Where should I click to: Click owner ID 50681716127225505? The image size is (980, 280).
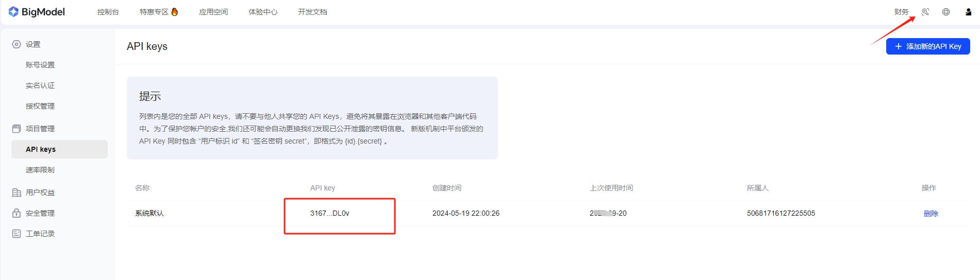click(781, 213)
